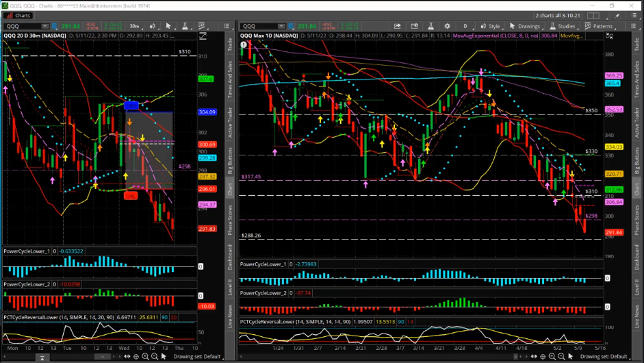Open right-edge Active Trader side tab
The width and height of the screenshot is (644, 363).
click(x=636, y=123)
